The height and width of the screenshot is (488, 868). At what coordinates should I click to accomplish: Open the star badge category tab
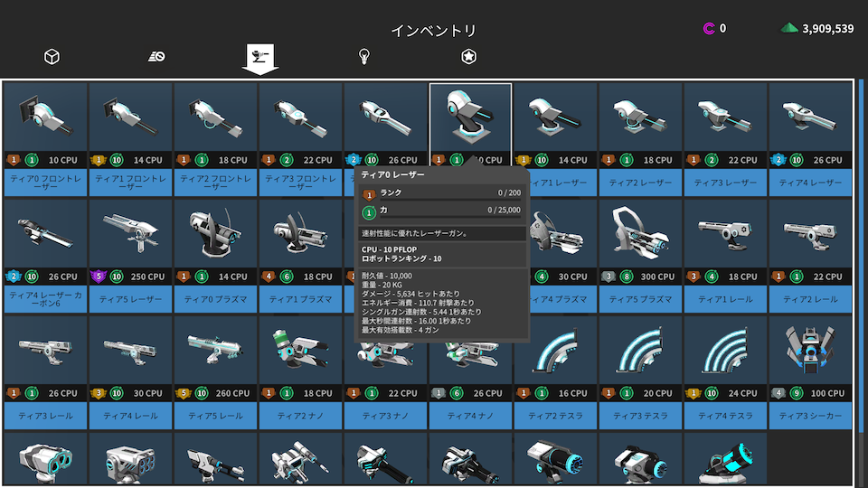pos(468,57)
